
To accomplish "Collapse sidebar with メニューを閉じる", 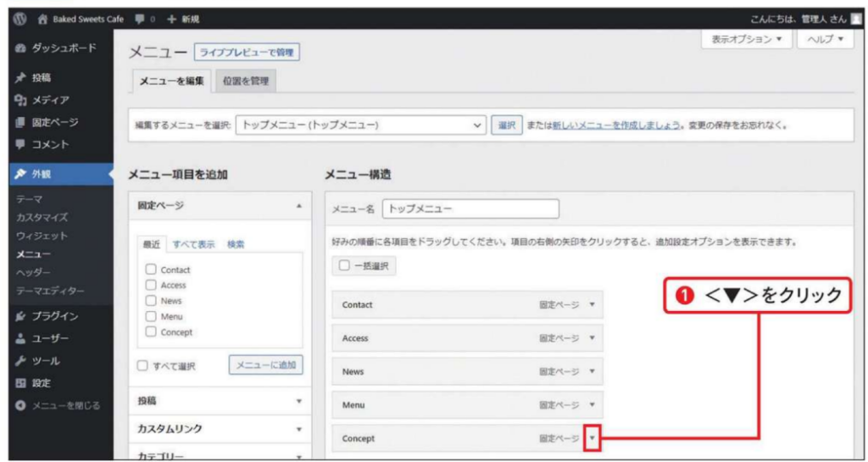I will pyautogui.click(x=65, y=405).
